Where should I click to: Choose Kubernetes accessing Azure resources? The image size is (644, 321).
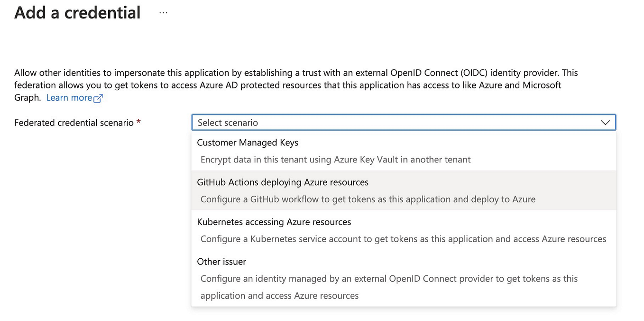click(274, 222)
